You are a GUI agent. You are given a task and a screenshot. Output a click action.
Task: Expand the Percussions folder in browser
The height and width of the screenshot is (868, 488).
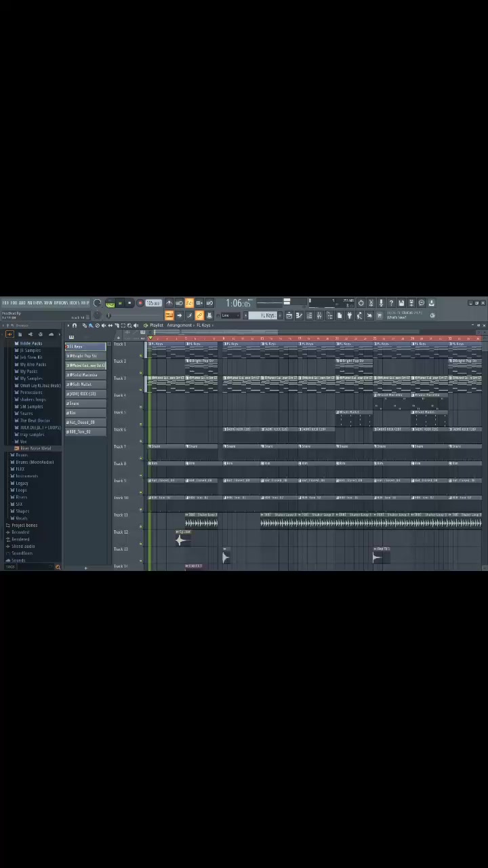coord(31,392)
